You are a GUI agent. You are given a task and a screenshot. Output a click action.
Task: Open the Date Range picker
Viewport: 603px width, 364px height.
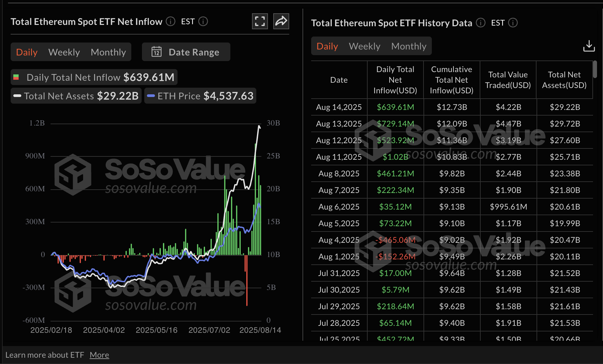186,52
